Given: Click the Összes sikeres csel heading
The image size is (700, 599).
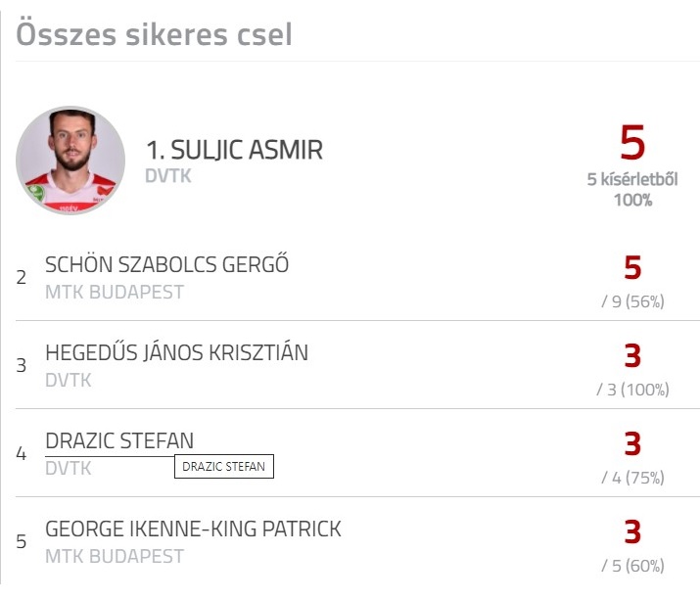Looking at the screenshot, I should click(x=154, y=34).
